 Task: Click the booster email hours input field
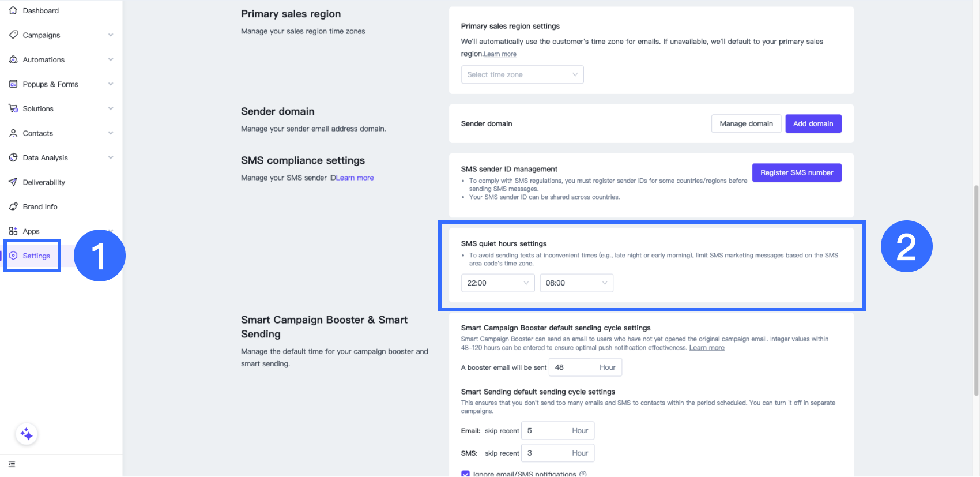[585, 367]
